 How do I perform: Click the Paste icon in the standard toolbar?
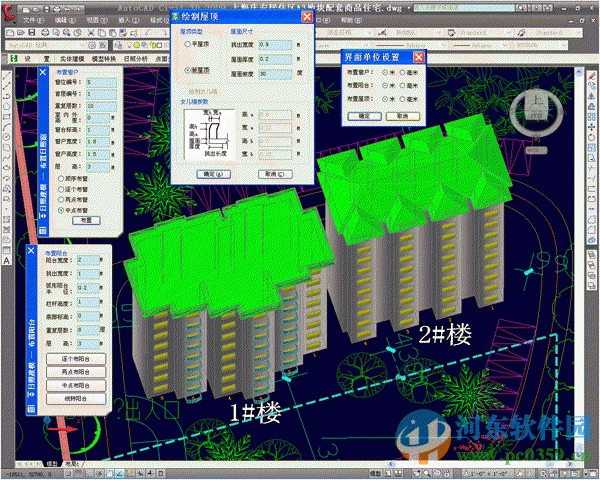tap(112, 33)
